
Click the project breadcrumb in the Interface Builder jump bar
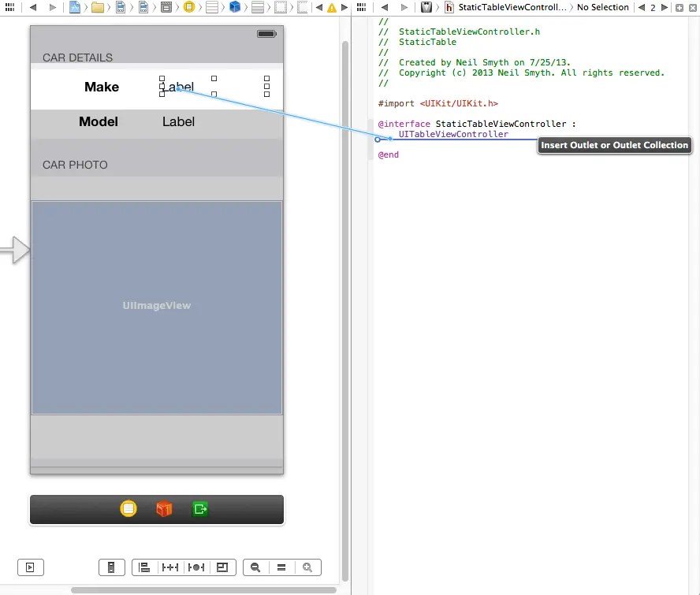(73, 6)
